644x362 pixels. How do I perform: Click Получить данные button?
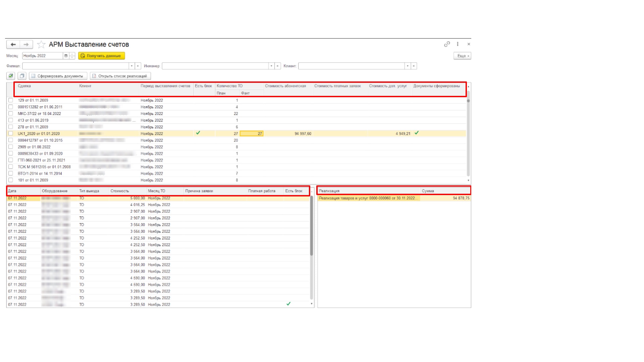[102, 56]
